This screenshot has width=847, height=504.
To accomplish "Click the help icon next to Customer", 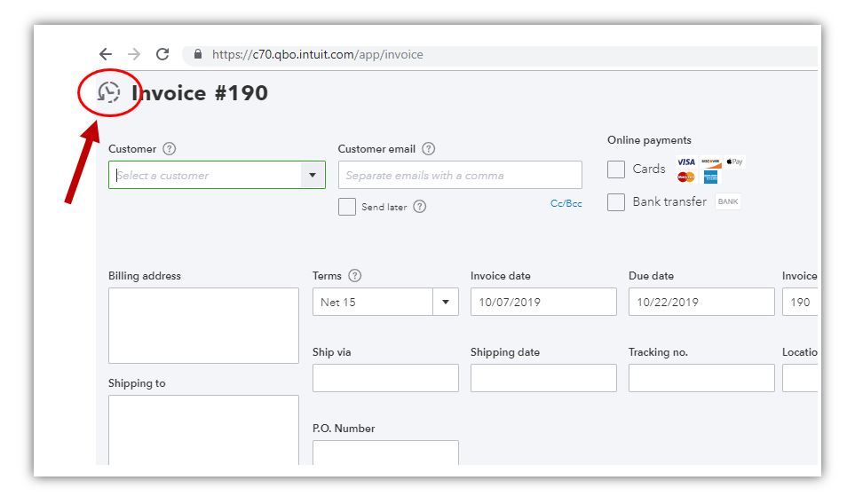I will point(170,149).
